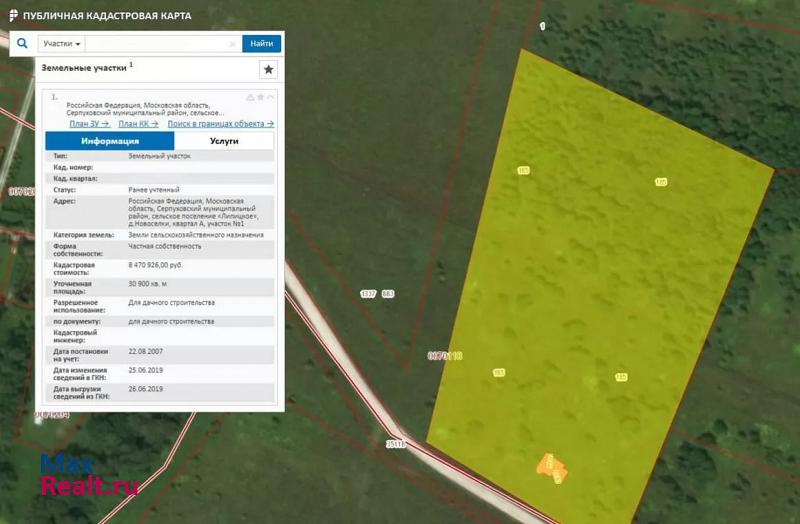Collapse result card with chevron arrow
This screenshot has height=524, width=800.
(271, 97)
